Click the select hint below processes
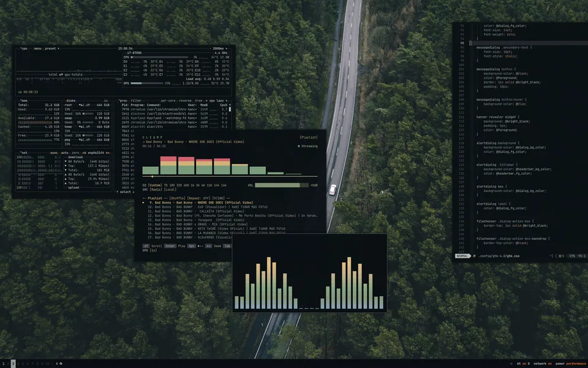The height and width of the screenshot is (368, 588). point(124,192)
